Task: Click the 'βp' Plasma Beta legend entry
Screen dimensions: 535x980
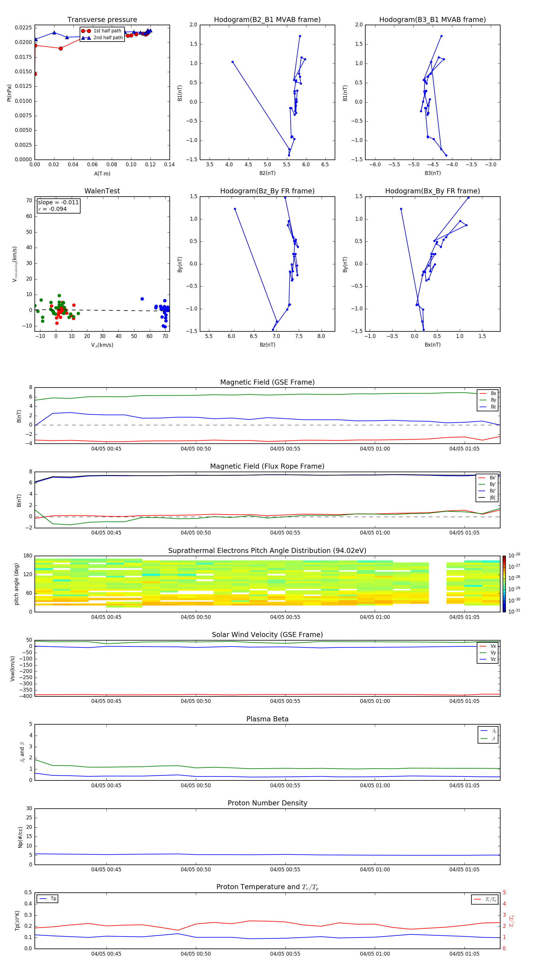Action: pyautogui.click(x=489, y=731)
